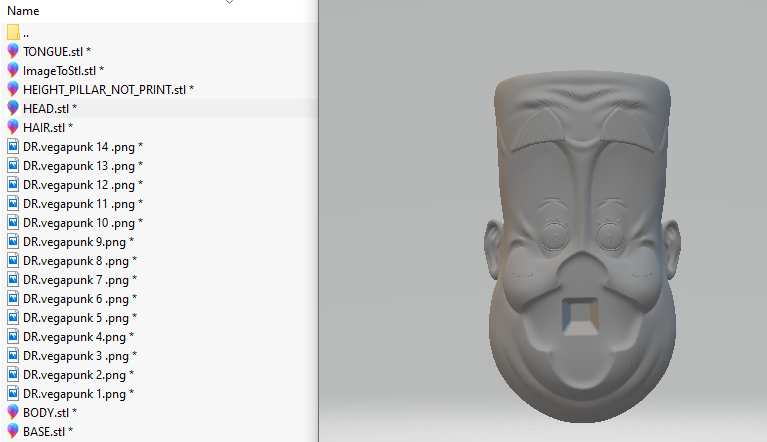Click the image icon for DR.vegapunk 13 .png
Screen dimensions: 767x442
coord(13,165)
